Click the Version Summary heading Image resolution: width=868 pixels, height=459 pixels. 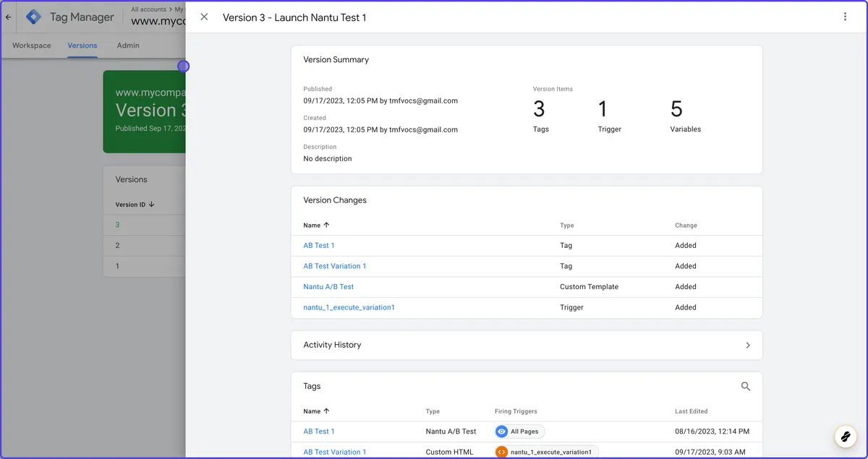coord(336,60)
